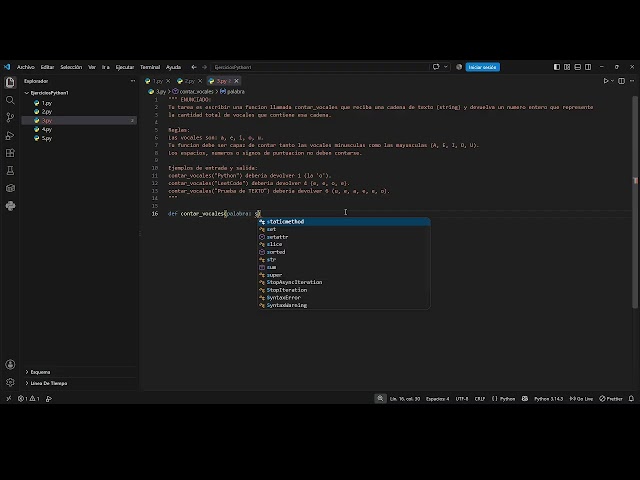The image size is (640, 480).
Task: Open the Extensions view
Action: (10, 153)
